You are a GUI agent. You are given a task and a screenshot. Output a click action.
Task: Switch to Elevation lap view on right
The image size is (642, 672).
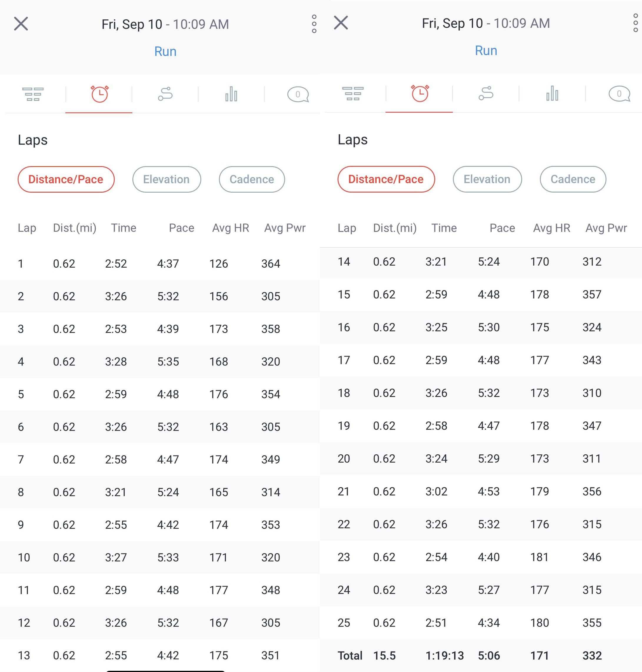tap(487, 179)
